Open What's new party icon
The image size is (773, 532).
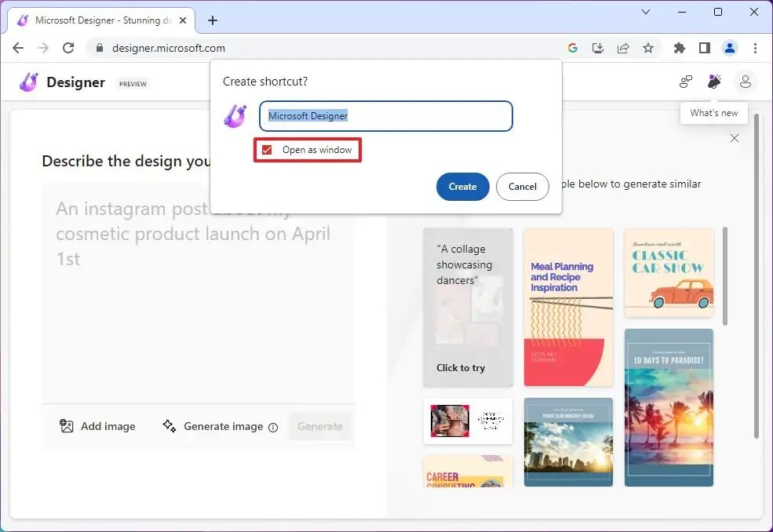click(x=714, y=82)
